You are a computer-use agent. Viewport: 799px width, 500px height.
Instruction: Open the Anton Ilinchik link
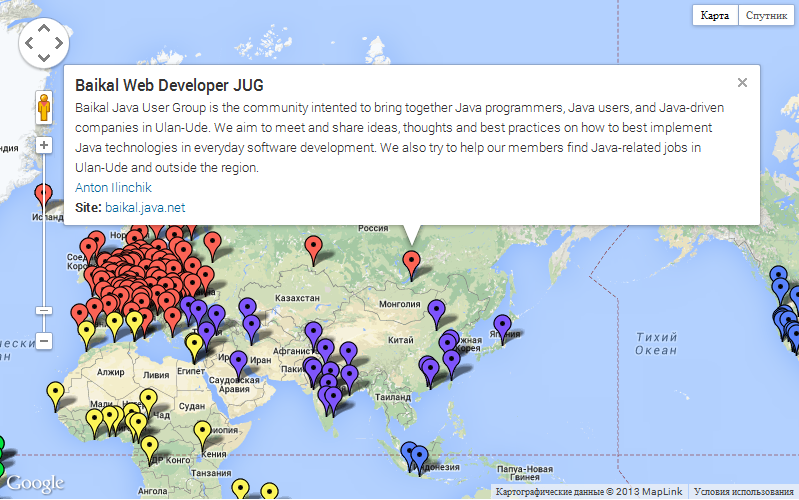pos(113,188)
